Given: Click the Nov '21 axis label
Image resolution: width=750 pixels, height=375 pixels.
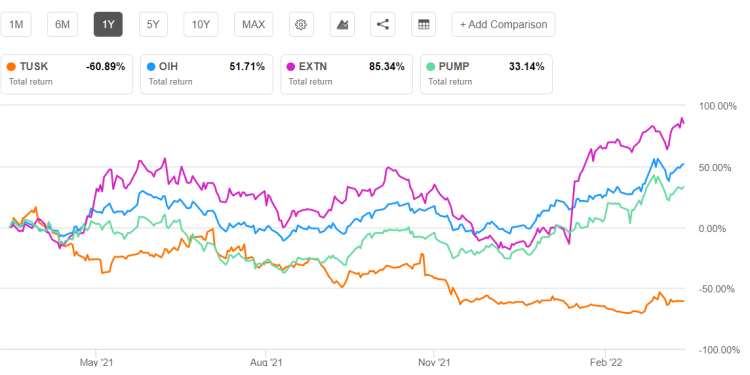Looking at the screenshot, I should [x=433, y=363].
